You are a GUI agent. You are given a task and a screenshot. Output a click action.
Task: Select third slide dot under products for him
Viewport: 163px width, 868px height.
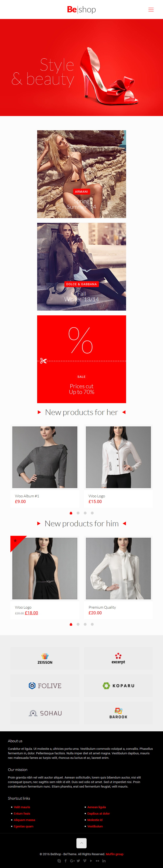pyautogui.click(x=85, y=624)
